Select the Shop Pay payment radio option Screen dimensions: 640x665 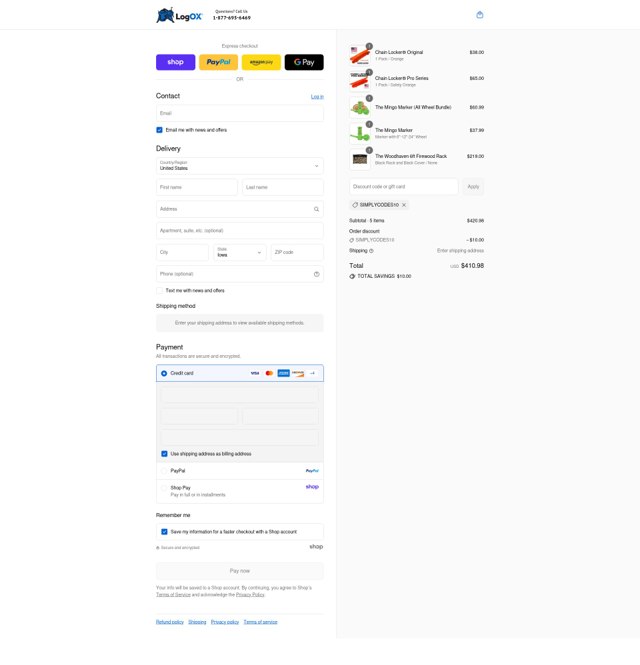click(x=164, y=488)
